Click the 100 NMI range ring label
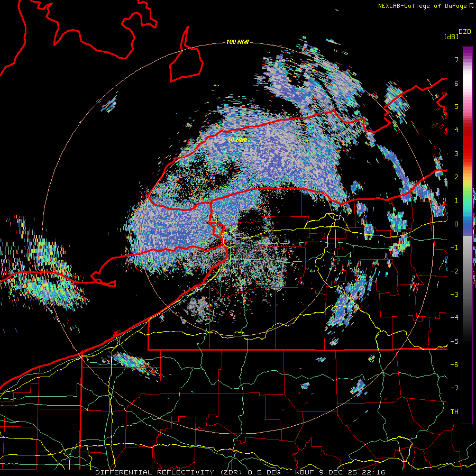 237,42
